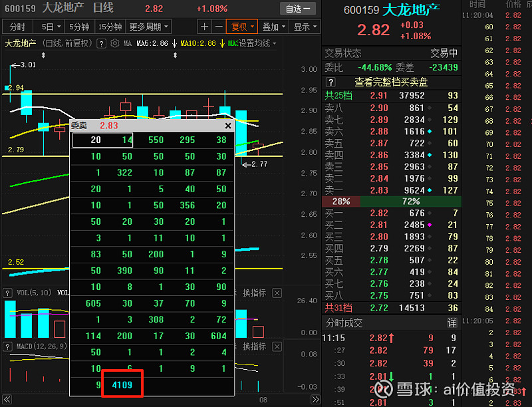Image resolution: width=532 pixels, height=407 pixels.
Task: Click the MA10:2.88 indicator label
Action: 198,43
